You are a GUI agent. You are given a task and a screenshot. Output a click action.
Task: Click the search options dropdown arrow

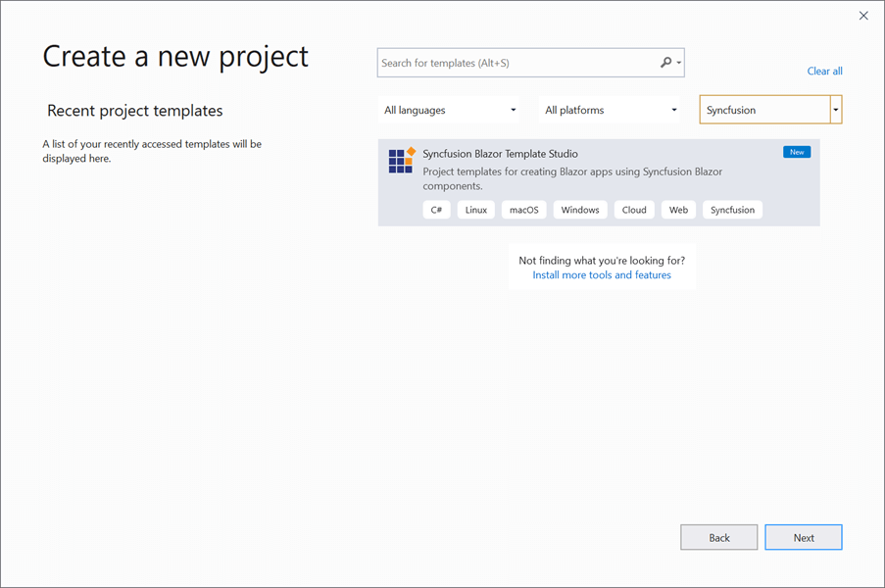click(678, 63)
